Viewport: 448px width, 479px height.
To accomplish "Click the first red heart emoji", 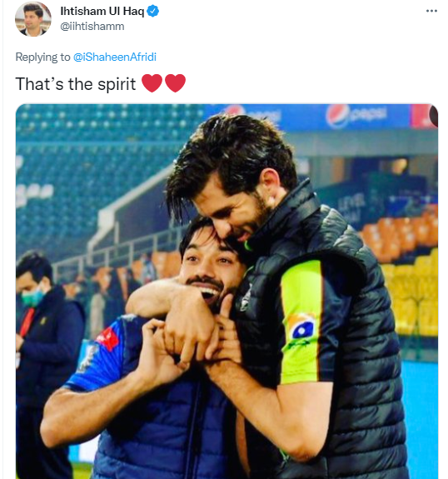I will click(152, 83).
